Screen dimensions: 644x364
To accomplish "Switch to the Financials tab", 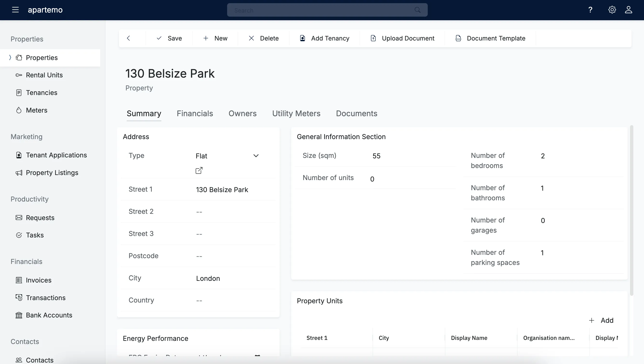I will (195, 113).
